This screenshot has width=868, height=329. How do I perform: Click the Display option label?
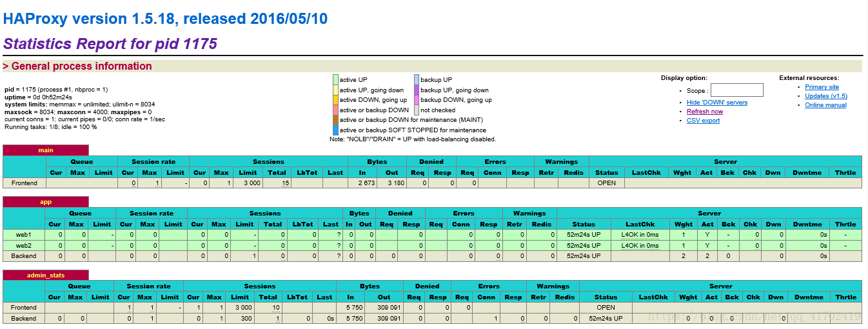click(x=684, y=78)
